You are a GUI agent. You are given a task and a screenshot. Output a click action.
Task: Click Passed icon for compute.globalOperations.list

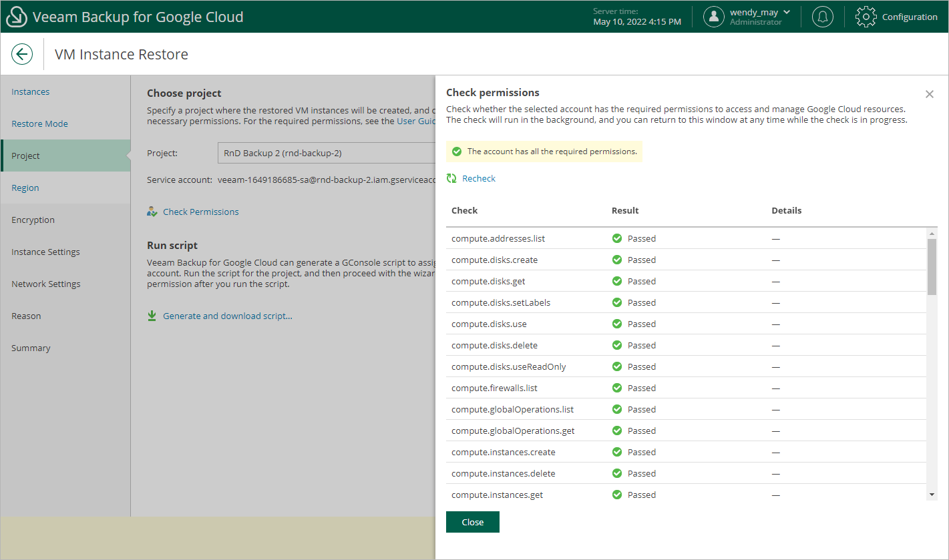617,409
